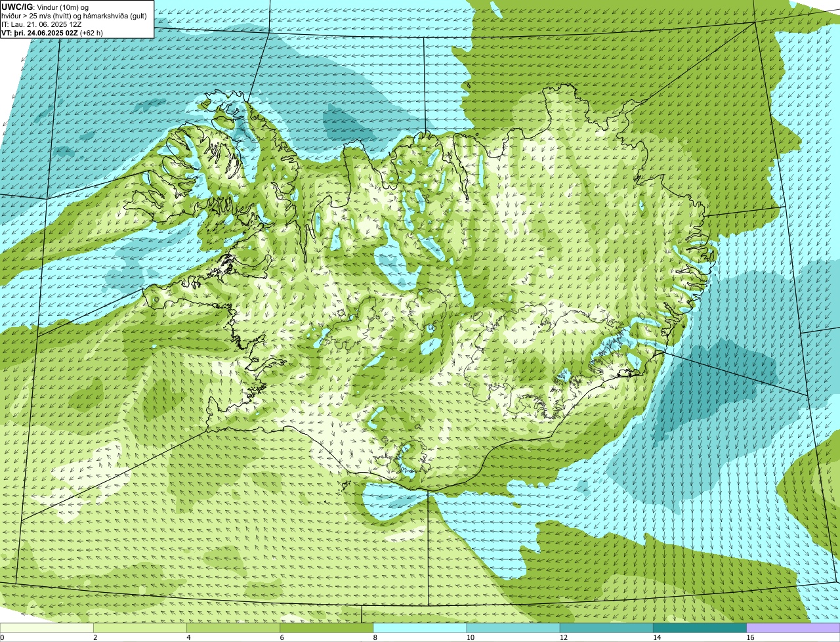Click the 2–4 m/s legend color segment

pyautogui.click(x=140, y=628)
